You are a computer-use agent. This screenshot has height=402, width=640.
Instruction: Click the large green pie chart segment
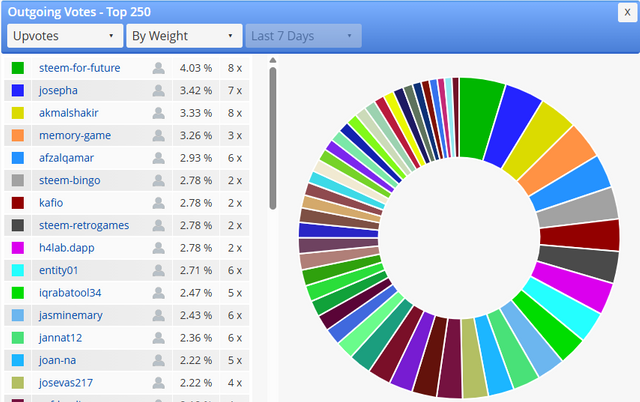[478, 118]
